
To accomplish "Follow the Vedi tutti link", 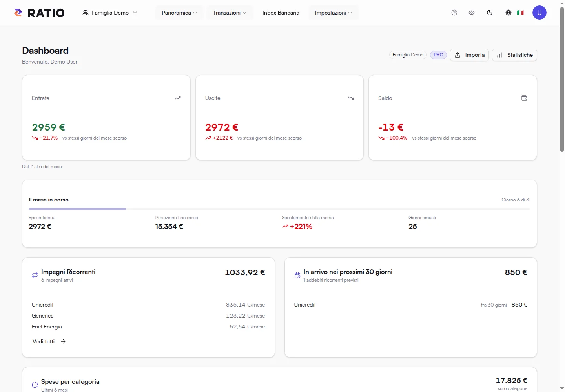I will [x=49, y=341].
